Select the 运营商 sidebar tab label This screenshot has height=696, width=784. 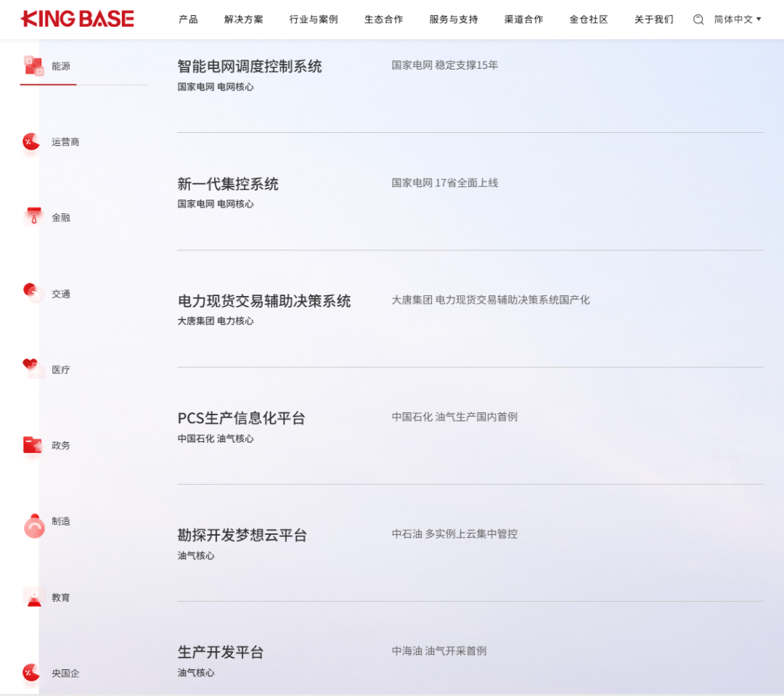(65, 142)
